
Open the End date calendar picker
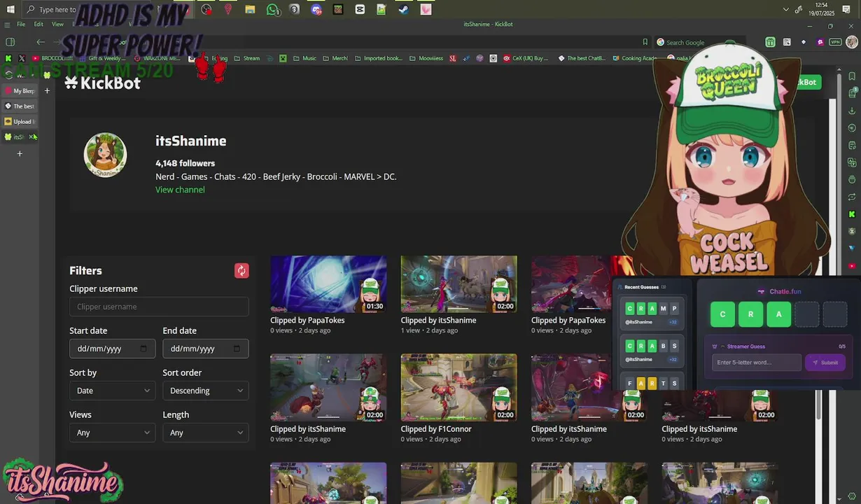(237, 349)
